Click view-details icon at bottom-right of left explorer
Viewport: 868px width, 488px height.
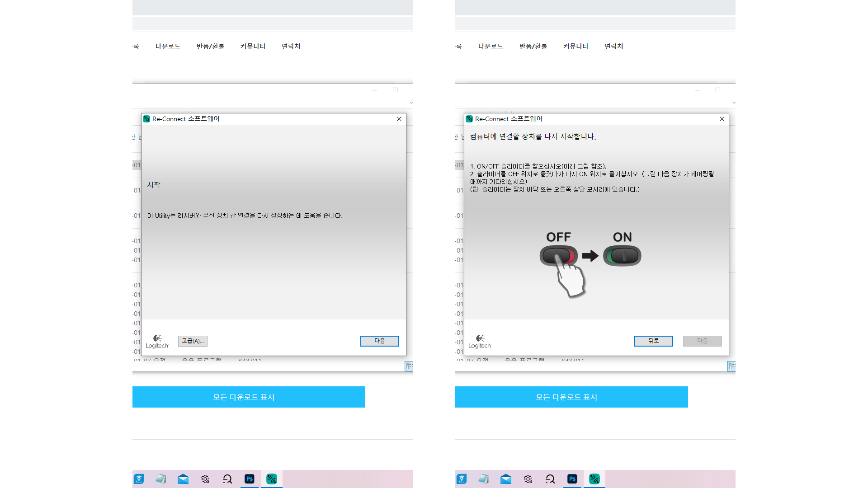pos(409,366)
